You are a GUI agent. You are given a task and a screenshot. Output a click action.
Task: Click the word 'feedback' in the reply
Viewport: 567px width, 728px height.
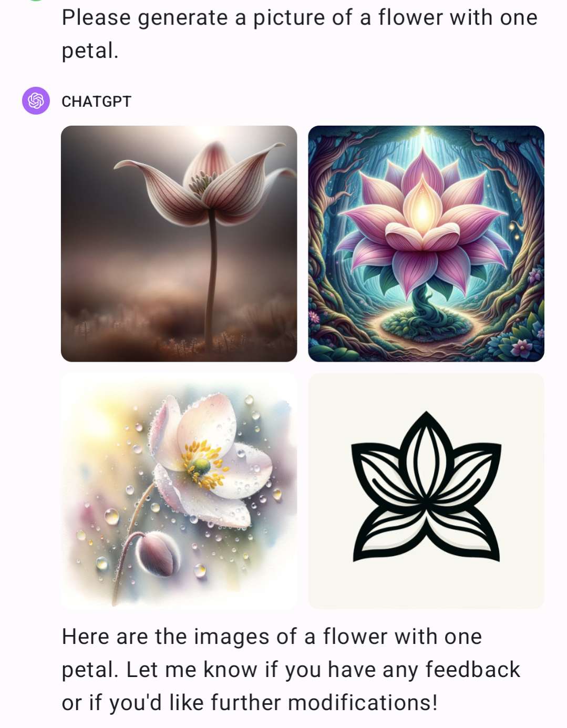pos(472,670)
